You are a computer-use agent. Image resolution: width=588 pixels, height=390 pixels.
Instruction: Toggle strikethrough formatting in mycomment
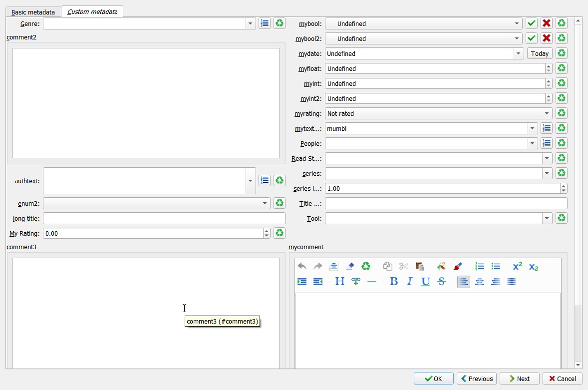tap(441, 281)
